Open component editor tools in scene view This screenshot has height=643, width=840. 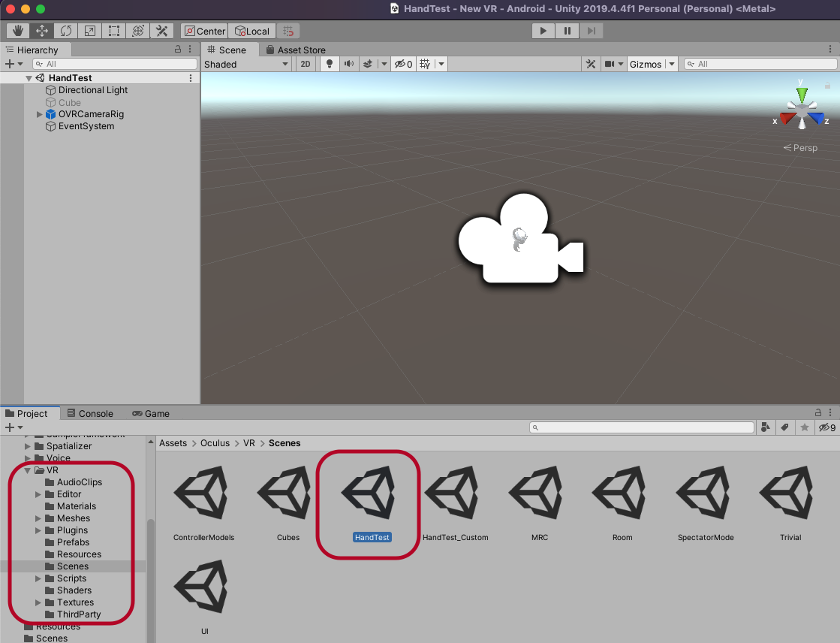591,65
